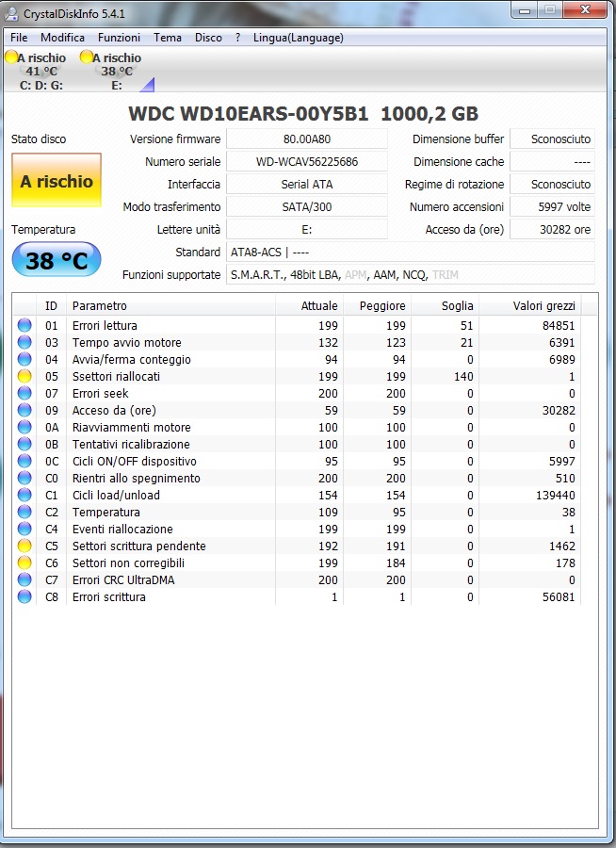The width and height of the screenshot is (616, 848).
Task: Click yellow status dot for Ssettori riallocati
Action: tap(24, 376)
